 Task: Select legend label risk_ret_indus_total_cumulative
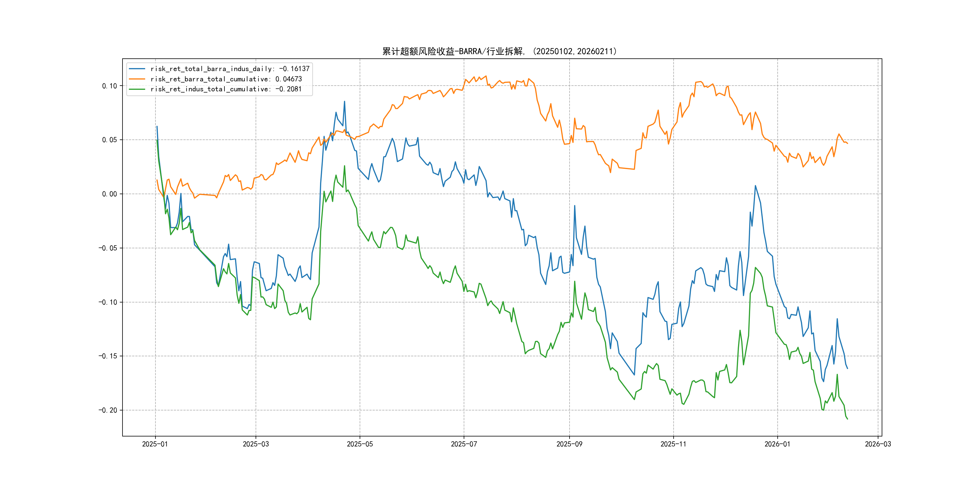click(226, 89)
